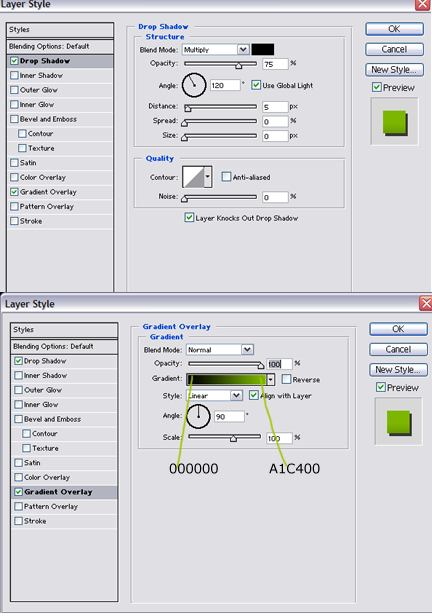
Task: Click the drop shadow Size px field
Action: [275, 136]
